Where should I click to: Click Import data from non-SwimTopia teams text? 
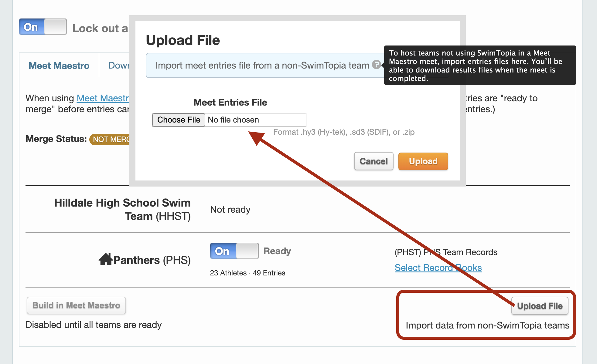click(x=487, y=325)
